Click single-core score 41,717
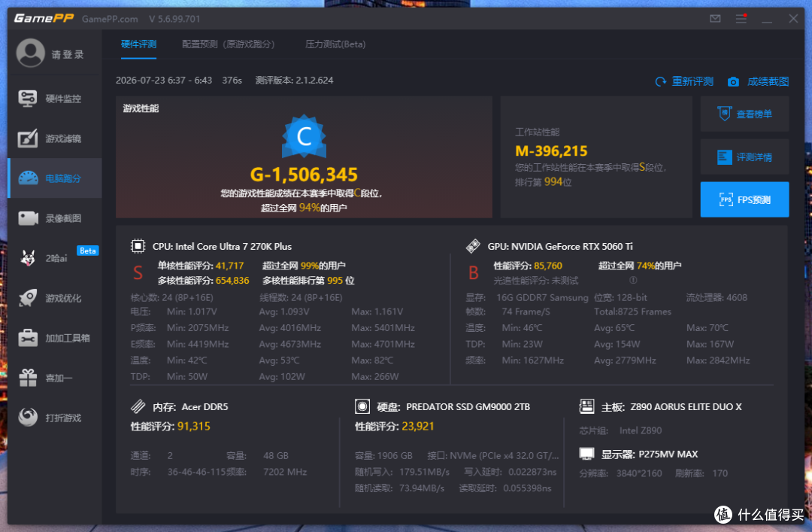812x532 pixels. coord(229,266)
